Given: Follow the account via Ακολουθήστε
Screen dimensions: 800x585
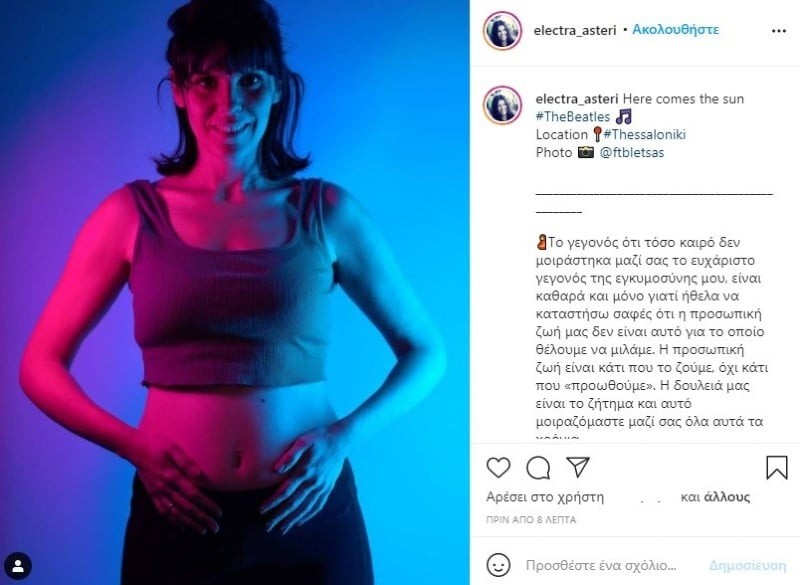Looking at the screenshot, I should [x=676, y=30].
